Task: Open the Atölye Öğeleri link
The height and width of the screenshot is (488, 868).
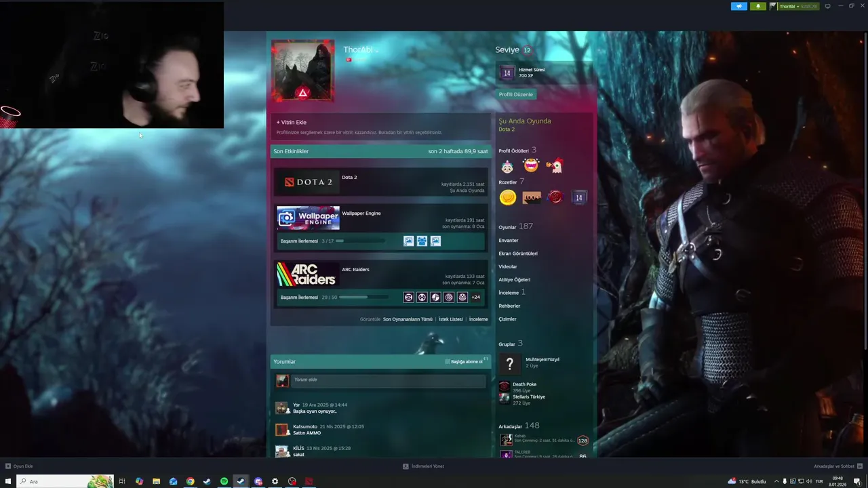Action: [515, 280]
